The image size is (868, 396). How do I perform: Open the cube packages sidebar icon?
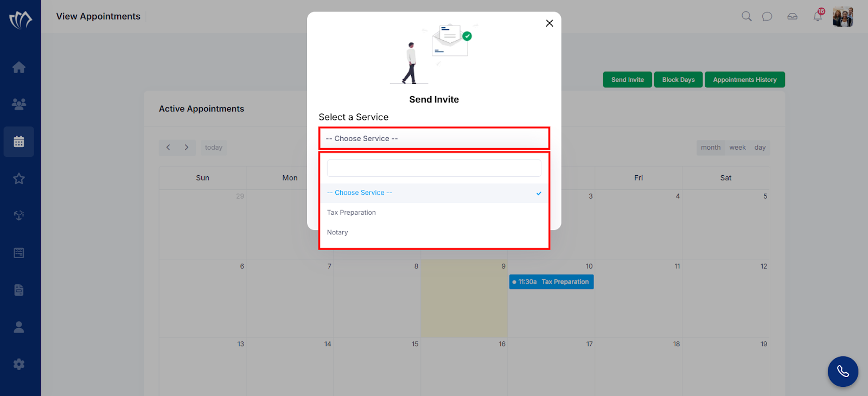coord(19,215)
